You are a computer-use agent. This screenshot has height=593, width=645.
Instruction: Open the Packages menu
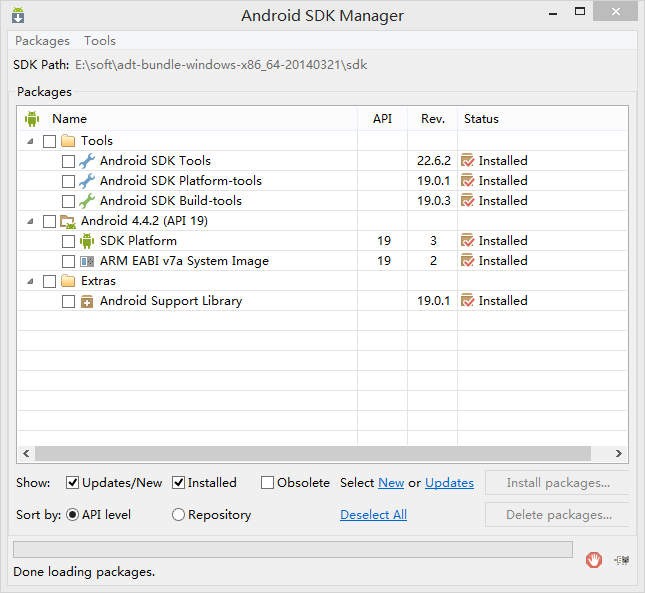42,41
